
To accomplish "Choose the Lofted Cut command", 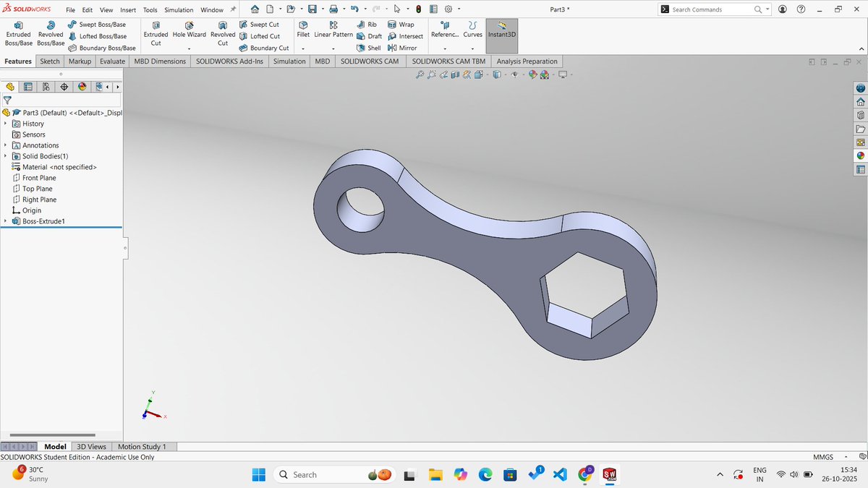I will tap(259, 36).
